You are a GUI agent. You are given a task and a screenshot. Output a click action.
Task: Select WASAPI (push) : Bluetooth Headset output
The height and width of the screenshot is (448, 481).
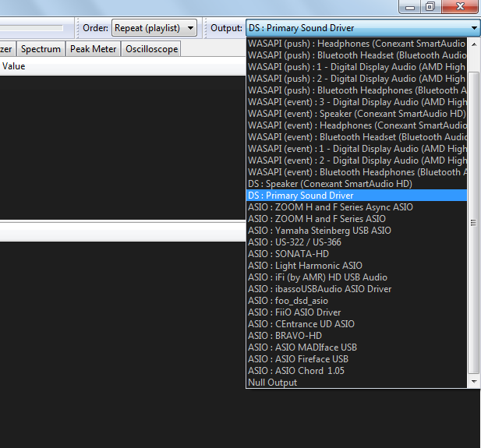tap(357, 55)
